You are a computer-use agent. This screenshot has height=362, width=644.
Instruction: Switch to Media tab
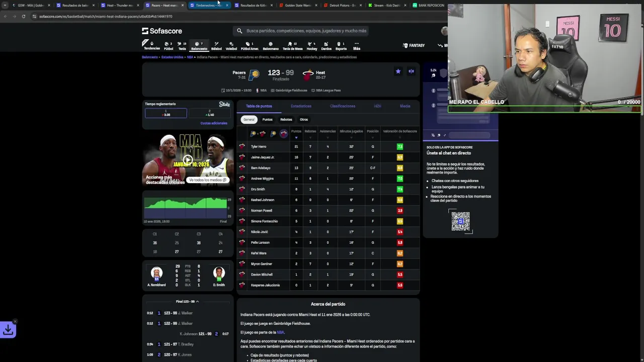(405, 106)
